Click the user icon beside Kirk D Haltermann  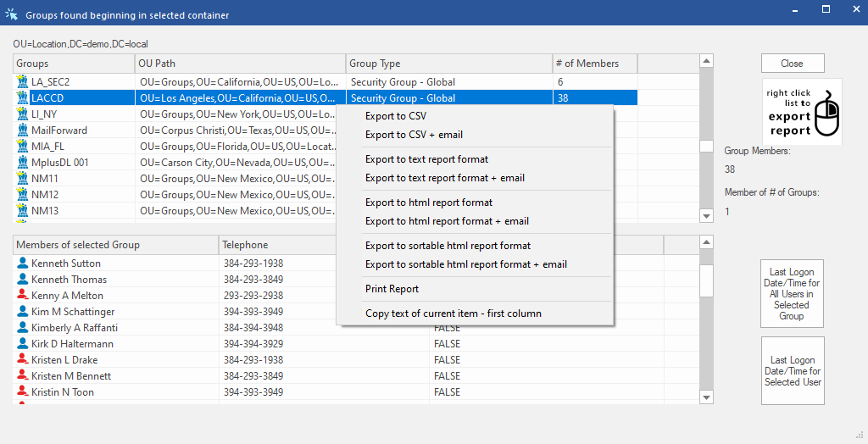coord(22,344)
